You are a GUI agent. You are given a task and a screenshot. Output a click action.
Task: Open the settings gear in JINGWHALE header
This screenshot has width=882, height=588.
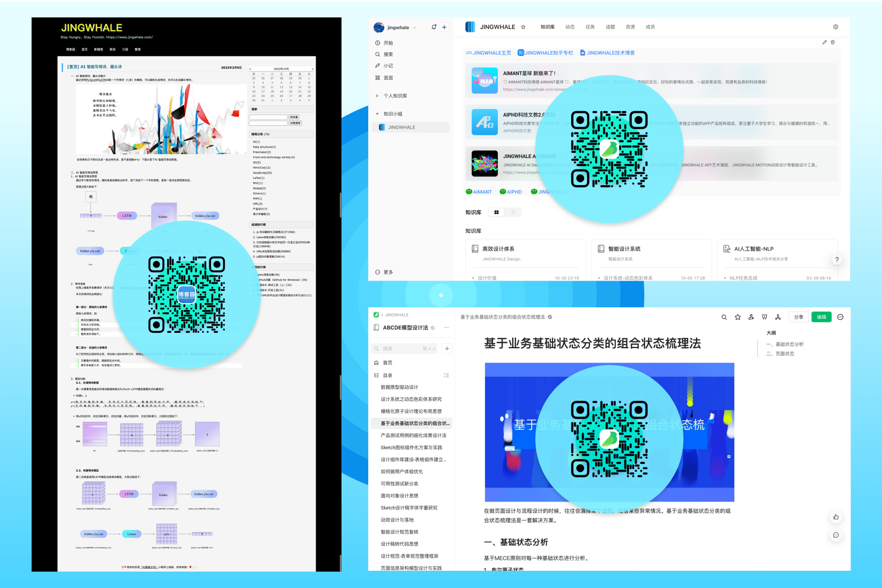tap(835, 27)
